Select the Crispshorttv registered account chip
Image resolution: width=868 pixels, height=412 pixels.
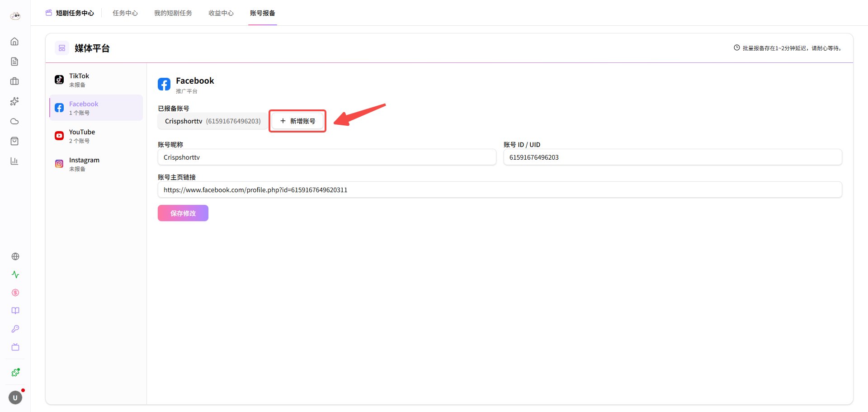click(x=213, y=121)
